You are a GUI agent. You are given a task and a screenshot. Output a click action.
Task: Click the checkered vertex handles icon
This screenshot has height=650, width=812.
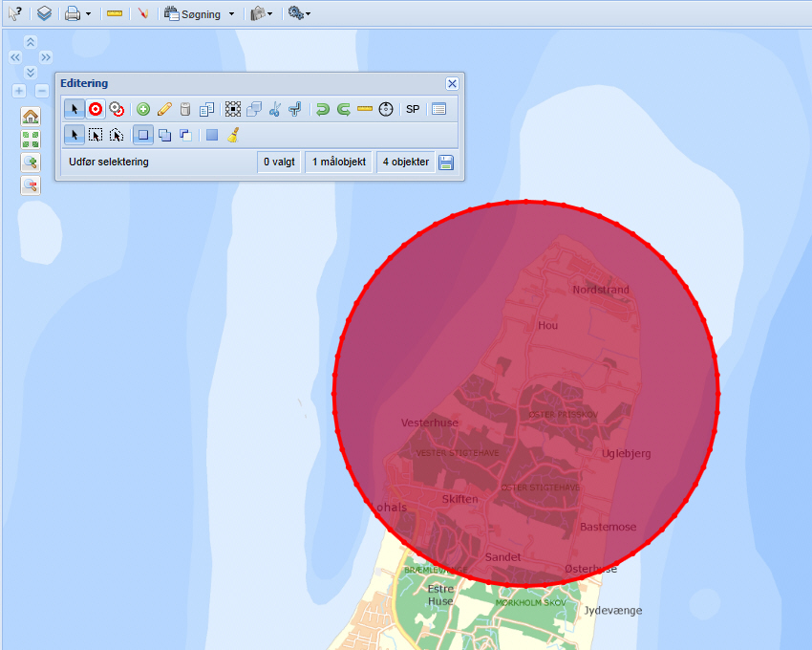point(233,109)
